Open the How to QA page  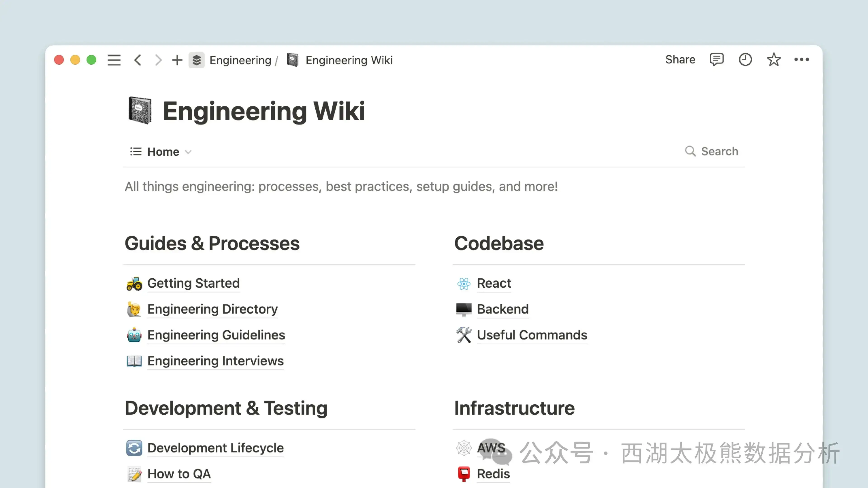coord(179,474)
